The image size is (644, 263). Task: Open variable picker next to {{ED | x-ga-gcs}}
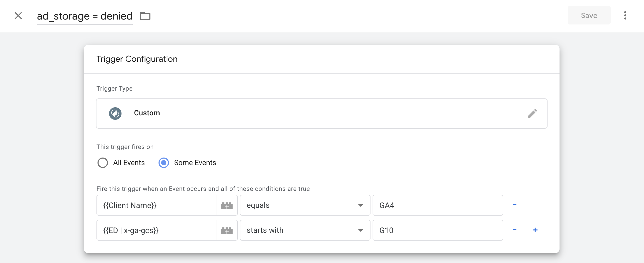227,230
